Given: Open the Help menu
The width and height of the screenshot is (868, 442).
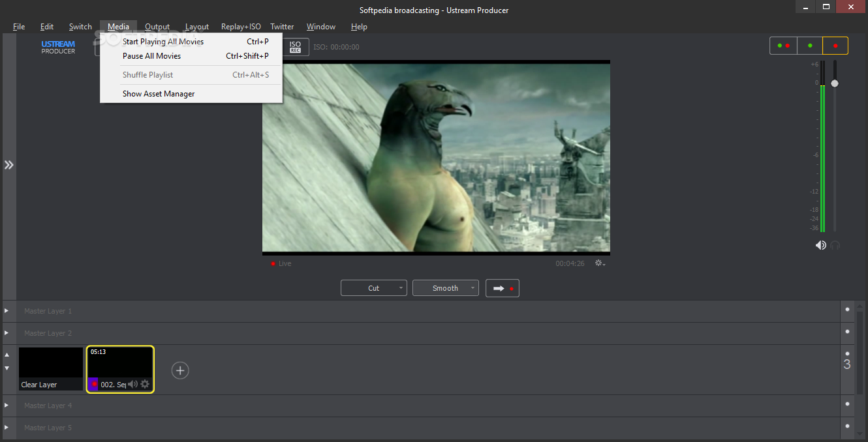Looking at the screenshot, I should point(359,27).
